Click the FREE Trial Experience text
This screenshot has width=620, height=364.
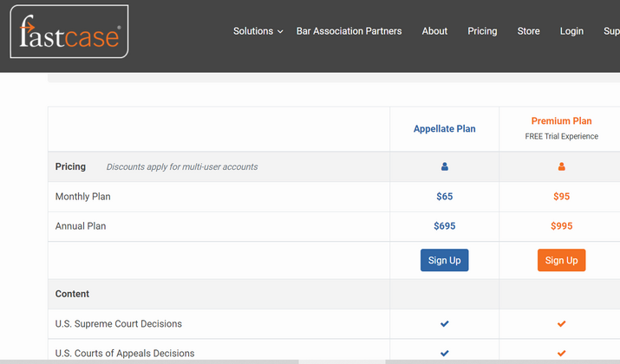pos(561,136)
